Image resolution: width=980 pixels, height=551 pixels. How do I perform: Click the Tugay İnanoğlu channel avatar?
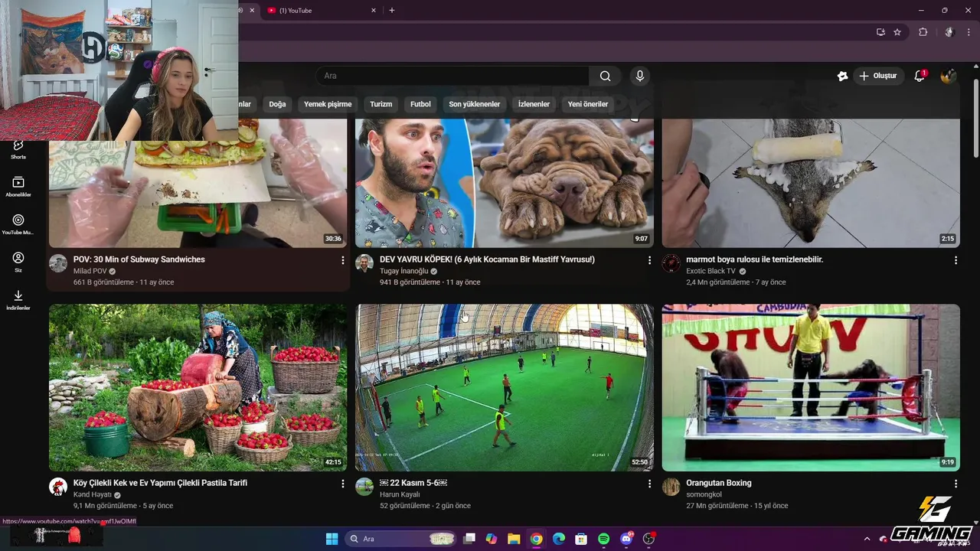coord(364,263)
